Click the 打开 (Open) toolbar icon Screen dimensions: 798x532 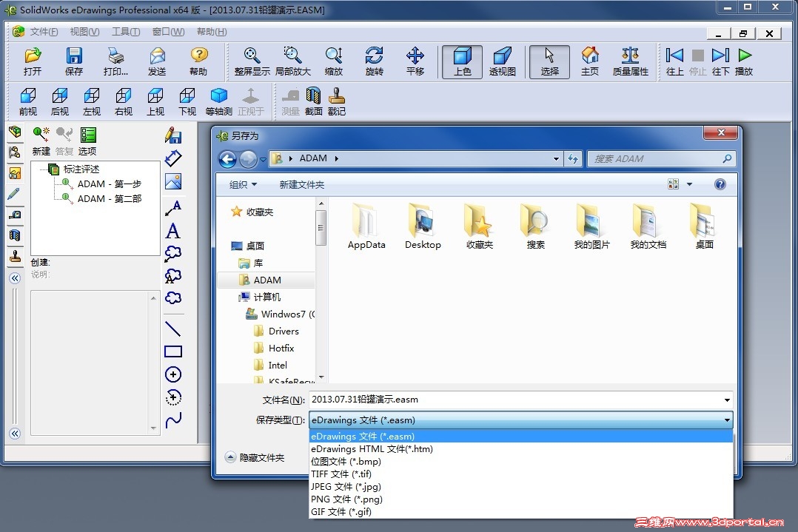(x=33, y=61)
